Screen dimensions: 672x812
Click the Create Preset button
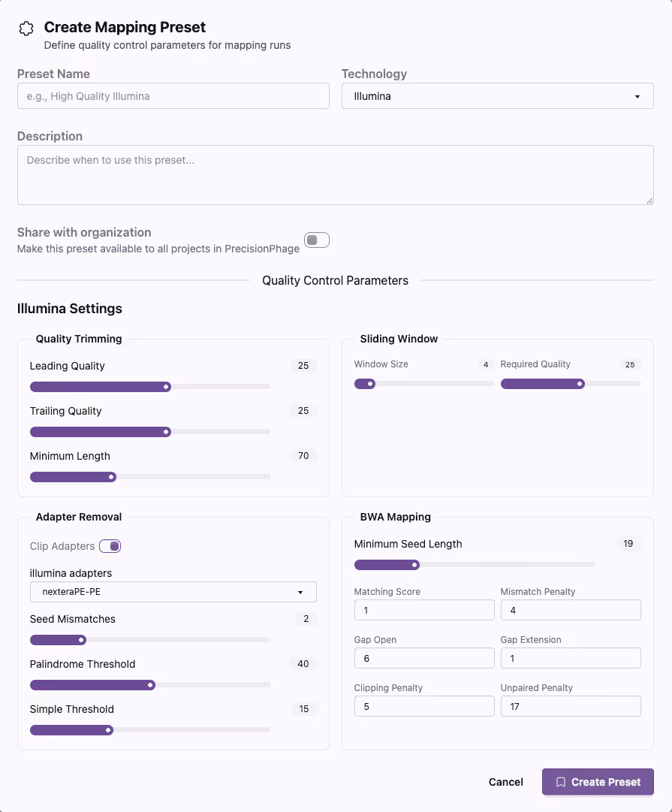click(x=598, y=782)
